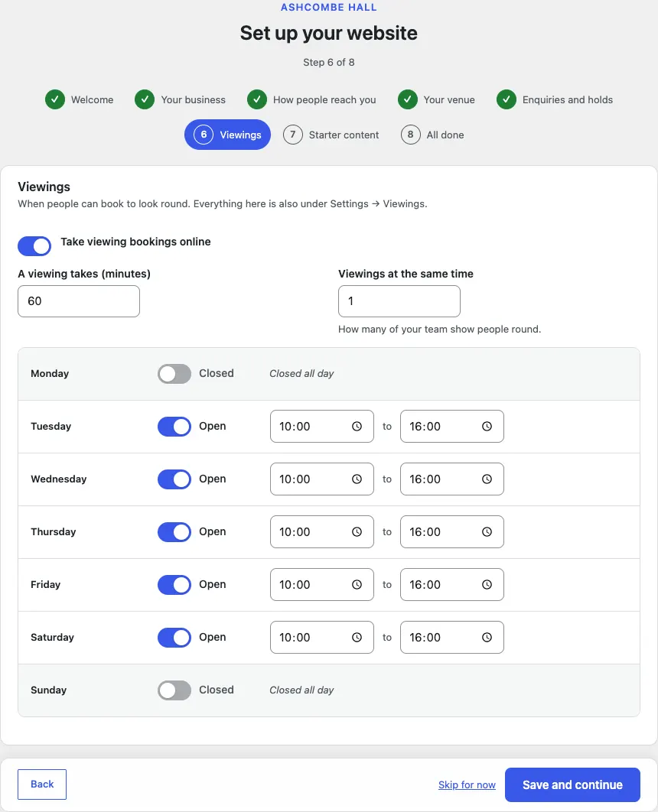Click Tuesday's 10:00 start time field
658x812 pixels.
coord(322,426)
